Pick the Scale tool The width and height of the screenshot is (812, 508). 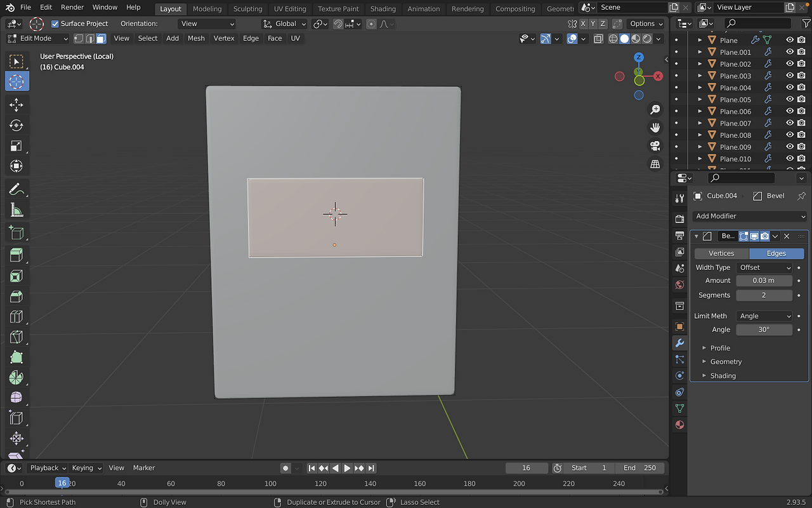click(16, 145)
